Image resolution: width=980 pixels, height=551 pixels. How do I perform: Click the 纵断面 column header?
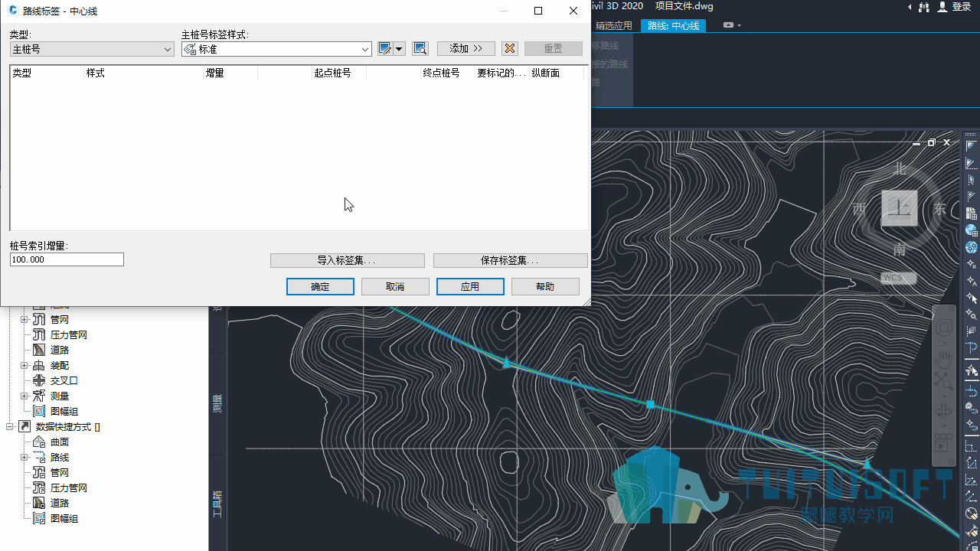(557, 73)
